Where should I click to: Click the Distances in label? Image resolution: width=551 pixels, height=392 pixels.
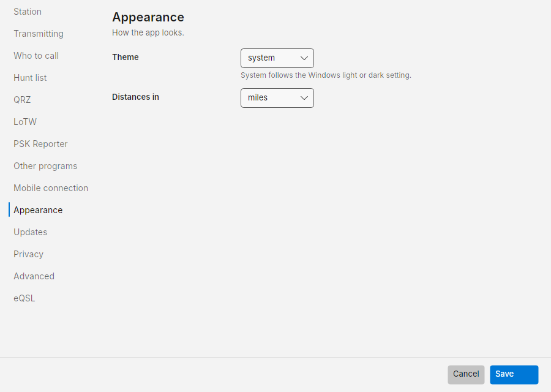(136, 97)
